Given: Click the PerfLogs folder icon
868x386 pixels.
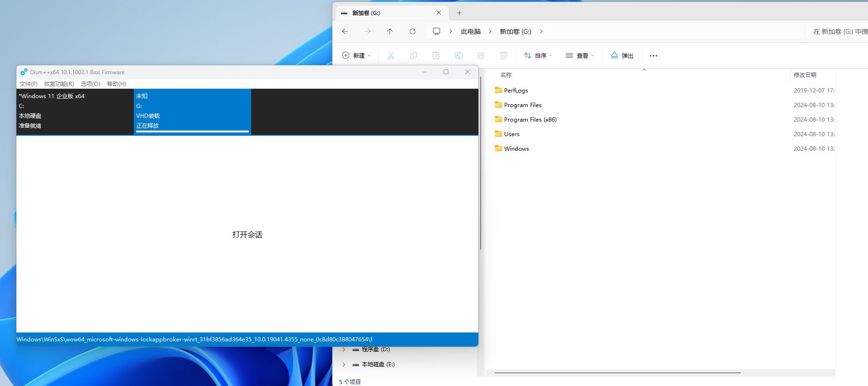Looking at the screenshot, I should point(499,90).
